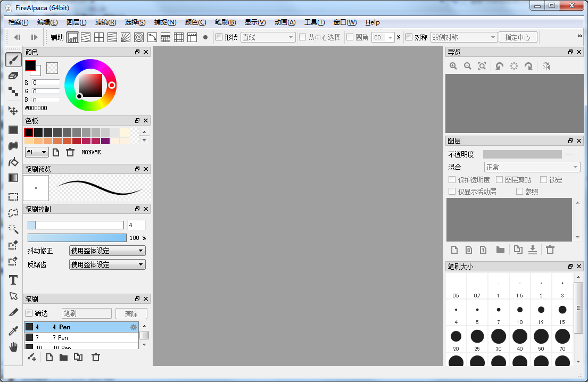Delete layer using the trash icon
The height and width of the screenshot is (382, 588).
(550, 250)
